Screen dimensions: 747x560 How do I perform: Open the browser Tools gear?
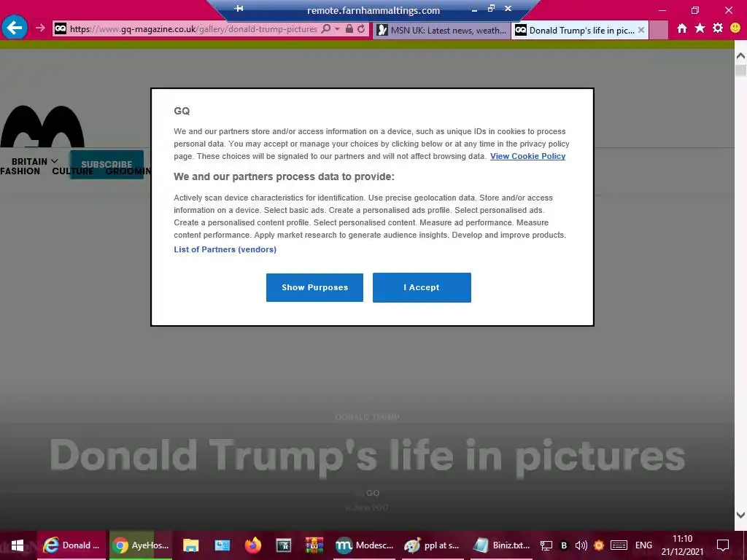[718, 28]
